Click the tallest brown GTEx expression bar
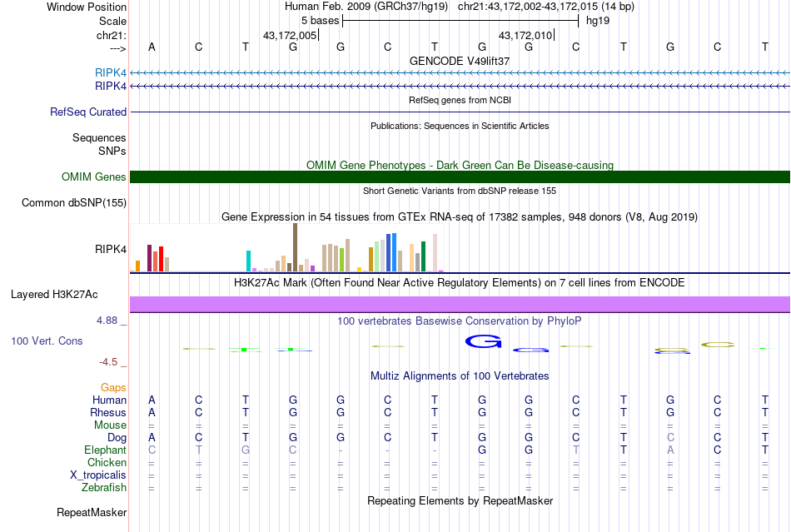 [295, 247]
